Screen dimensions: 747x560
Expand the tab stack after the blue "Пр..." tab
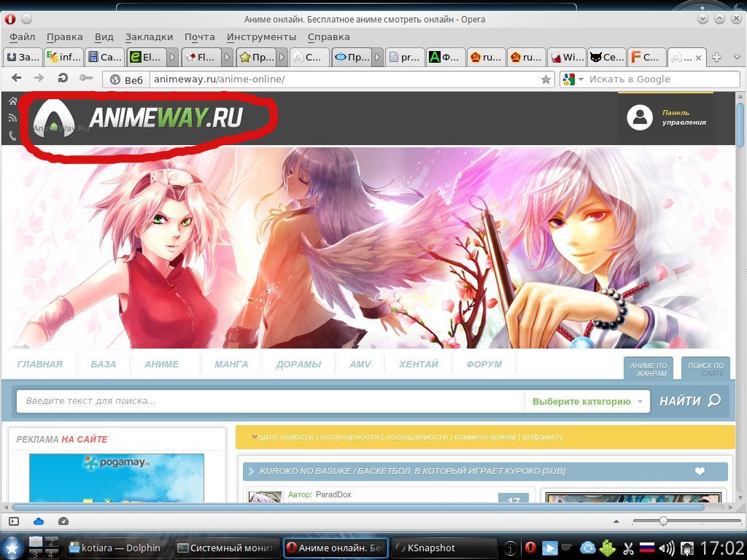(x=378, y=57)
